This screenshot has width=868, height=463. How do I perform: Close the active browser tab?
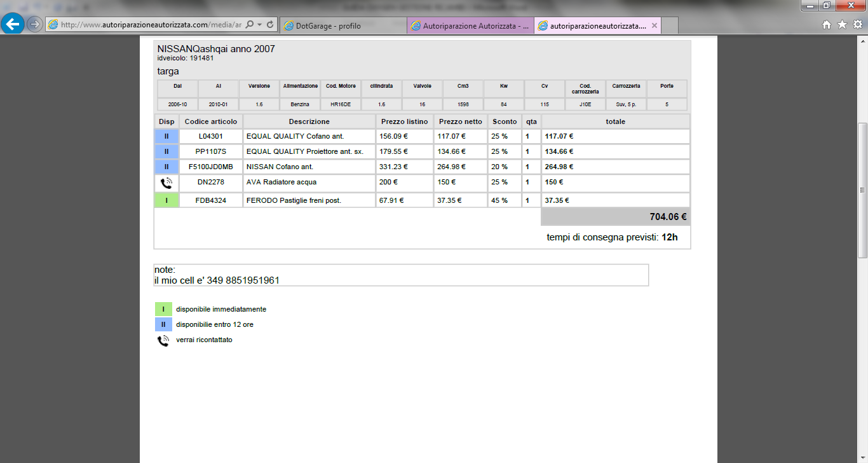(654, 25)
